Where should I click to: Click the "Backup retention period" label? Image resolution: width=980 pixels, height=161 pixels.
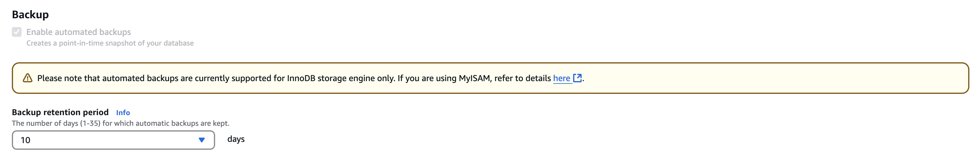coord(60,112)
